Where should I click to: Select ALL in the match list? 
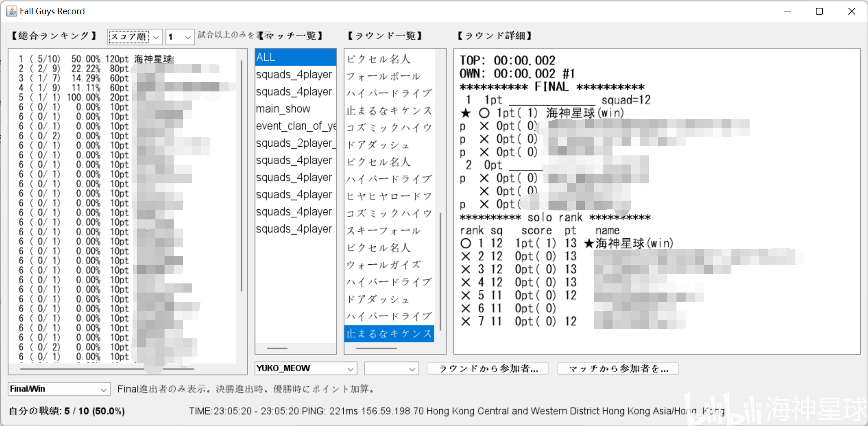pyautogui.click(x=295, y=57)
